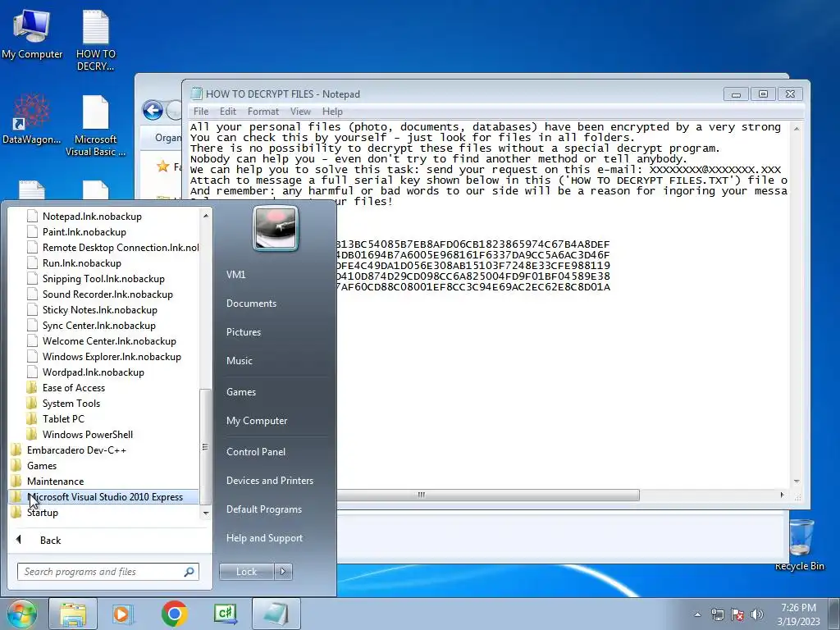The width and height of the screenshot is (840, 630).
Task: Open Pictures from Start menu
Action: tap(243, 332)
